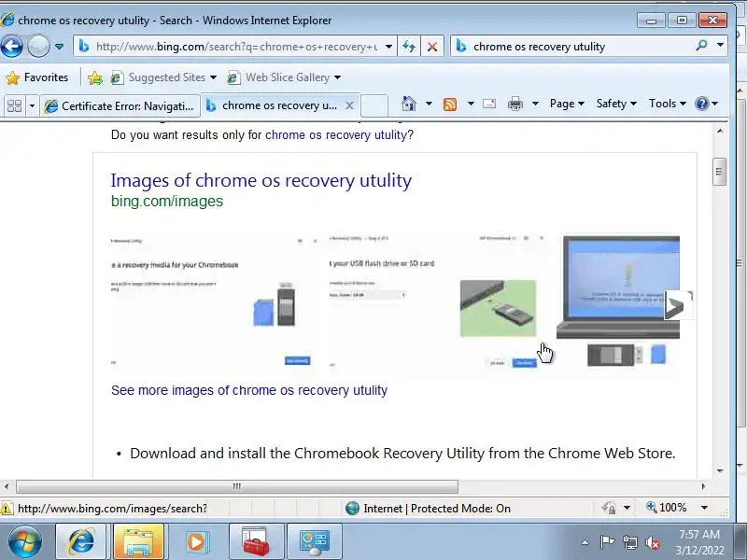Open the red toolbox taskbar icon
Screen dimensions: 747x560
tap(256, 541)
